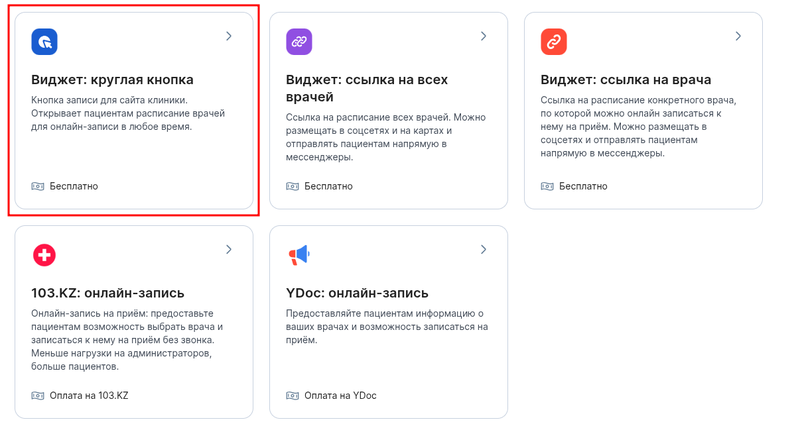Click the purple link icon for all doctors
The image size is (800, 432).
[299, 42]
